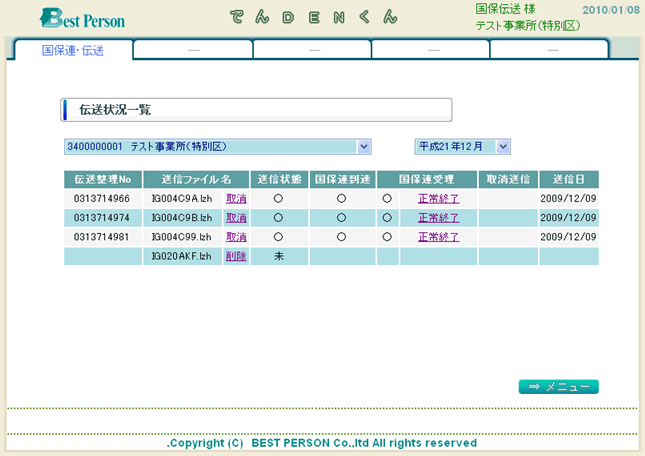Click 取消 link for IG004C99.lzh

[x=236, y=237]
